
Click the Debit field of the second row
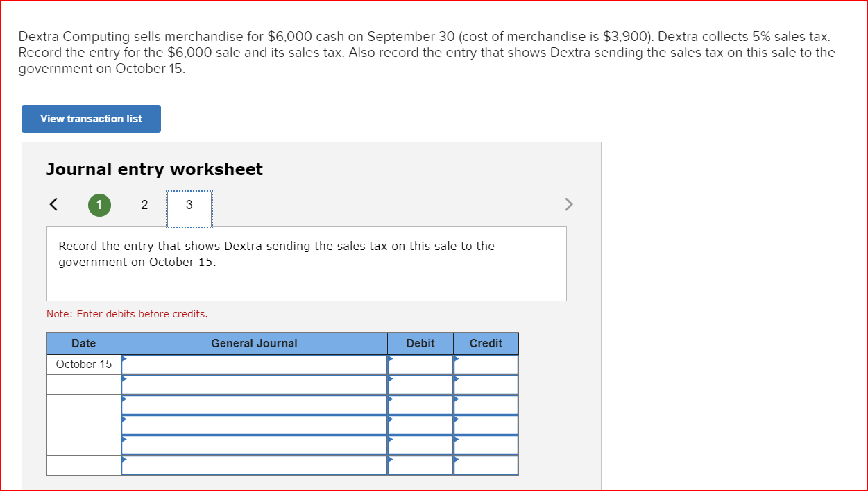420,383
